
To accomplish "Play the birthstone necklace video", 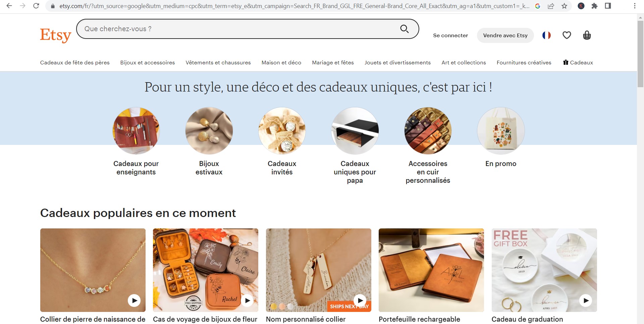I will tap(134, 301).
